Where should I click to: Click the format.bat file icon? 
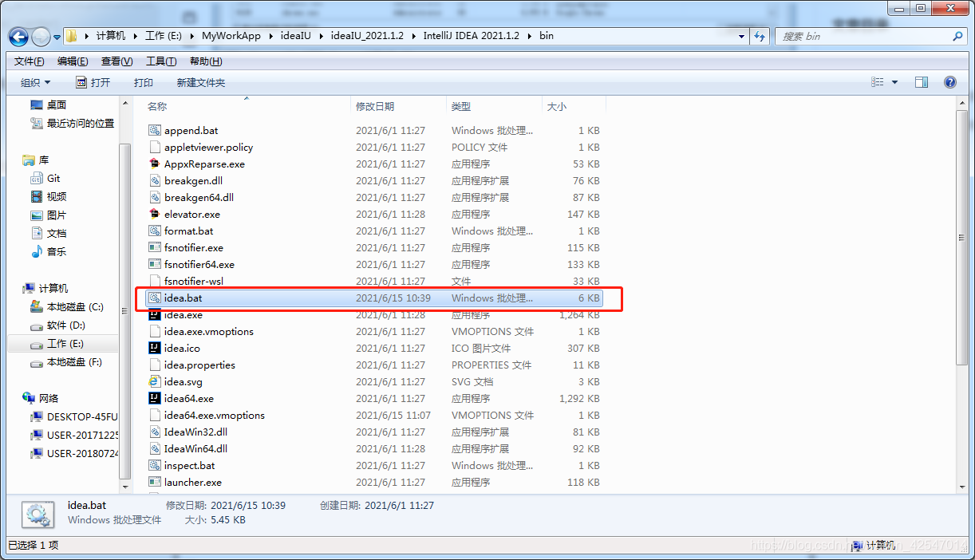[155, 231]
